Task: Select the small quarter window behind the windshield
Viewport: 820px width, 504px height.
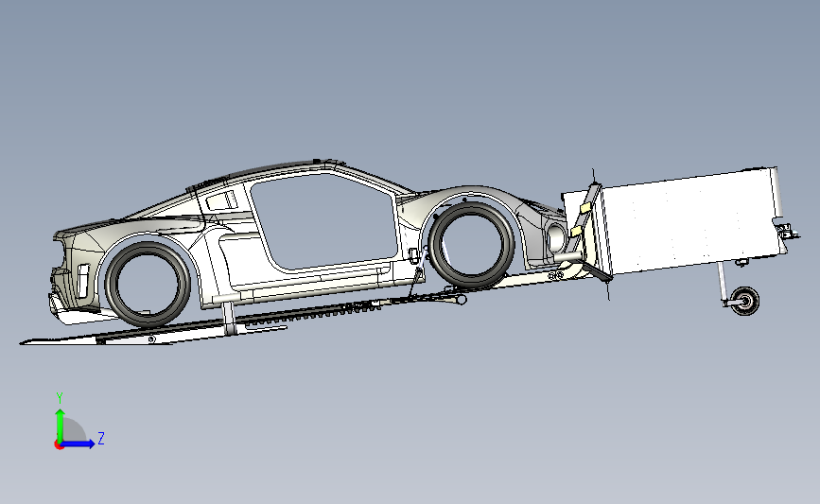Action: [221, 200]
